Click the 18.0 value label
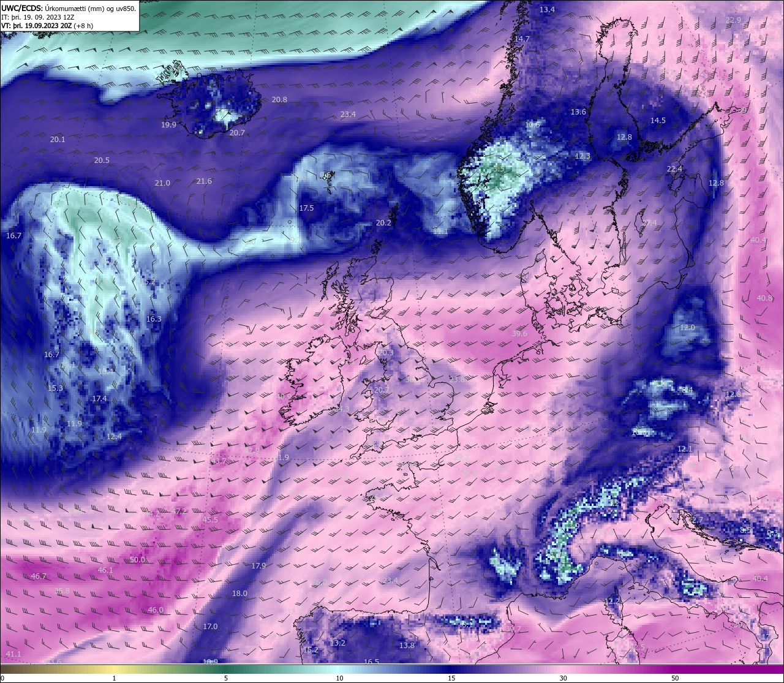The height and width of the screenshot is (683, 784). (239, 594)
